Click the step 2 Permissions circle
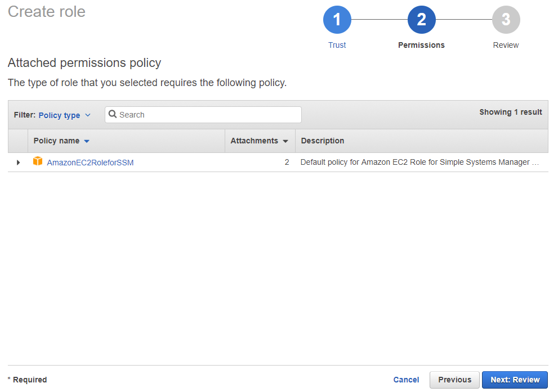This screenshot has height=392, width=558. click(421, 20)
